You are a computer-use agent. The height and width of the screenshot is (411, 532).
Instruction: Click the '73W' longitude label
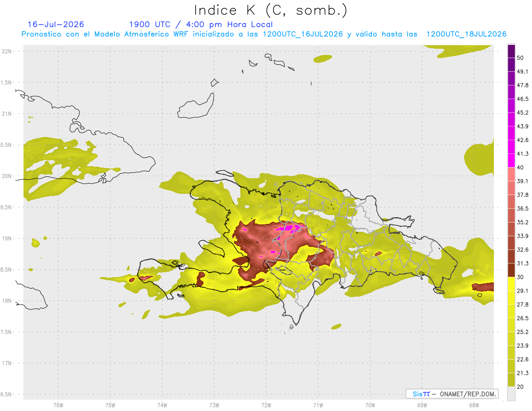(x=214, y=405)
